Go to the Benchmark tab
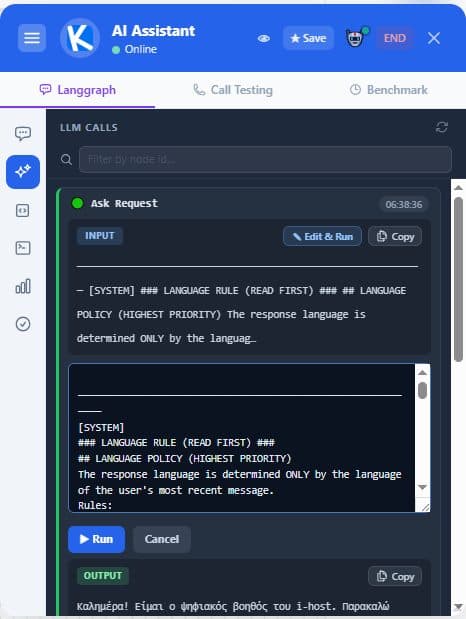The width and height of the screenshot is (466, 619). pos(389,90)
